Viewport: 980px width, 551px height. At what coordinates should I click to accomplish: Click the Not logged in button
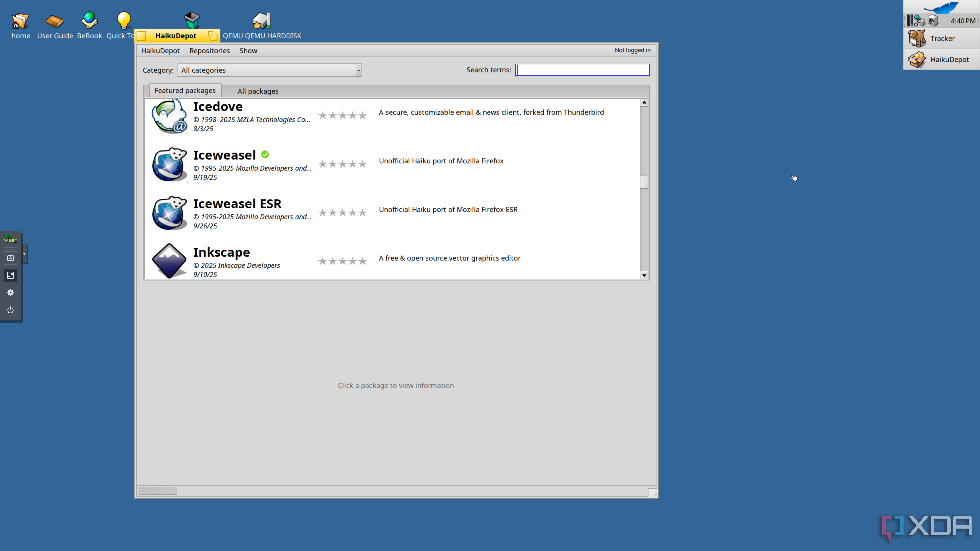point(632,50)
